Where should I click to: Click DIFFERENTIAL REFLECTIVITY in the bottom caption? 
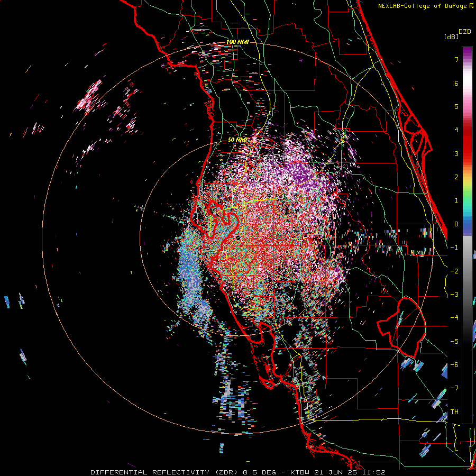pos(150,472)
